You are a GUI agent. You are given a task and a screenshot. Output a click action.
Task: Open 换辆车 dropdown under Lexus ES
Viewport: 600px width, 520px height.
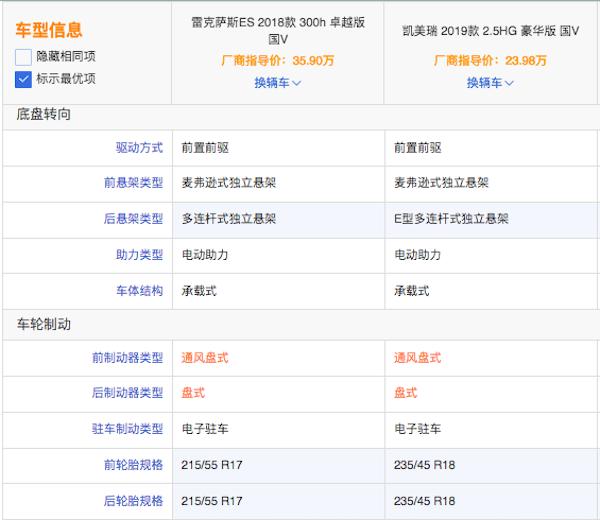tap(277, 83)
